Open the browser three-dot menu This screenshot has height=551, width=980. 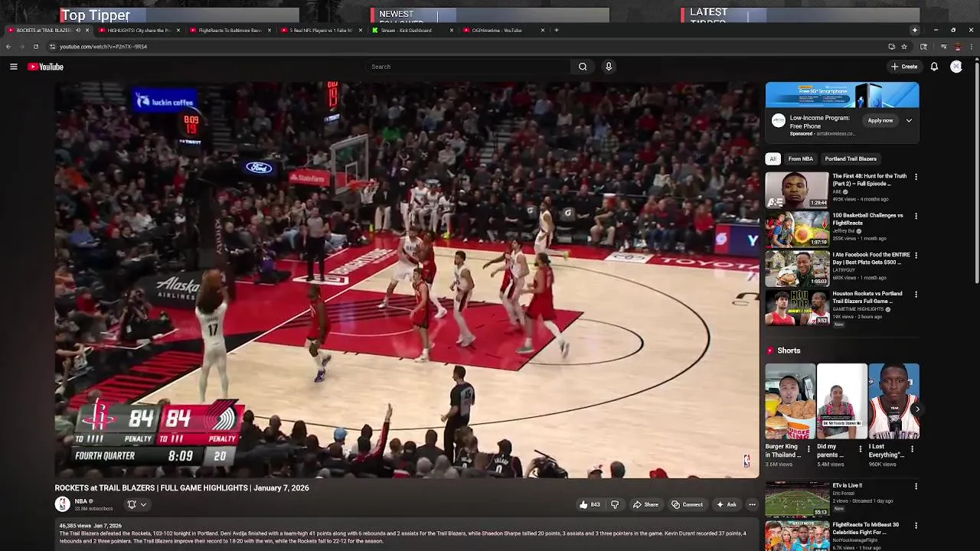click(971, 47)
